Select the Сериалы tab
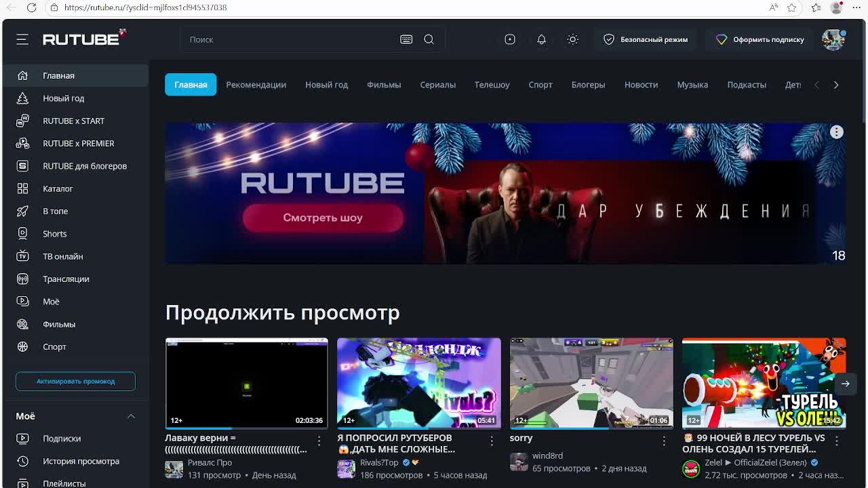Viewport: 868px width, 488px height. [x=437, y=85]
